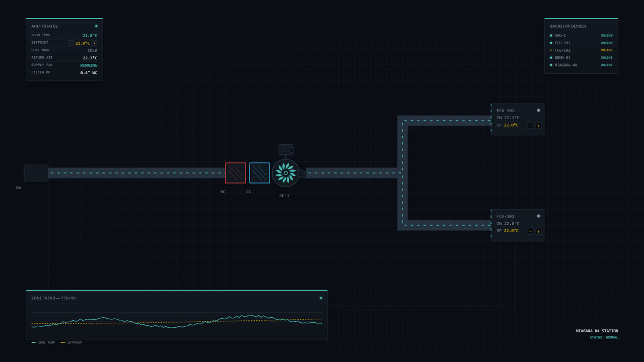Click the SUPPLY FAN value RUNNING
Viewport: 644px width, 362px height.
click(89, 65)
